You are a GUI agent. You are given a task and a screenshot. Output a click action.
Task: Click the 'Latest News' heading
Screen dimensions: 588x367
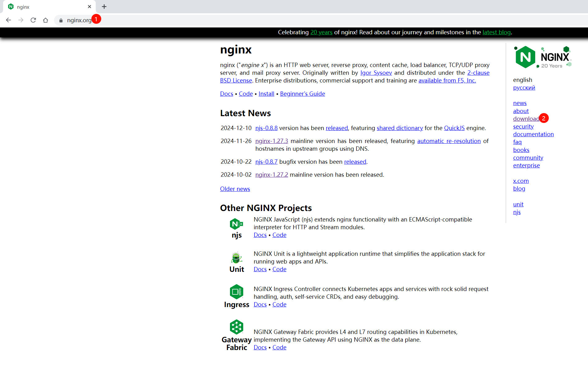tap(245, 113)
